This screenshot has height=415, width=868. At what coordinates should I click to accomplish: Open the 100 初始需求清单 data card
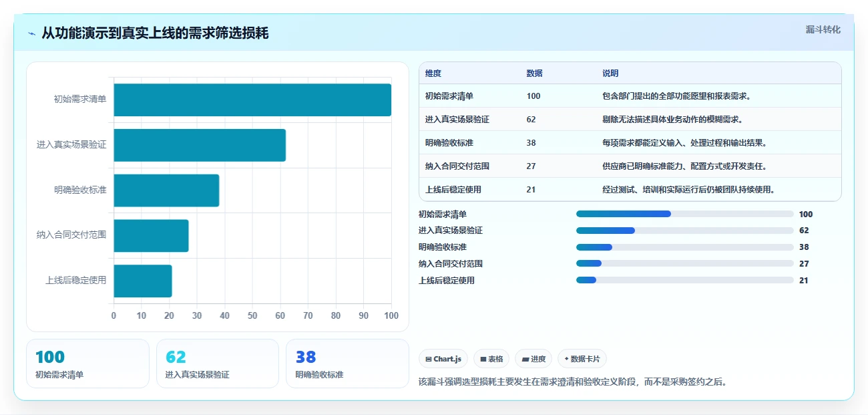(x=87, y=364)
